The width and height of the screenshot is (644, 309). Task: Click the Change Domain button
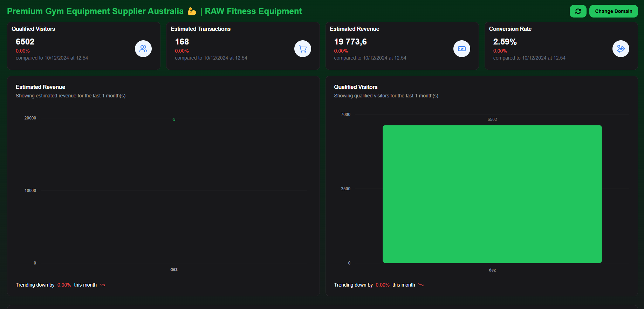(614, 11)
